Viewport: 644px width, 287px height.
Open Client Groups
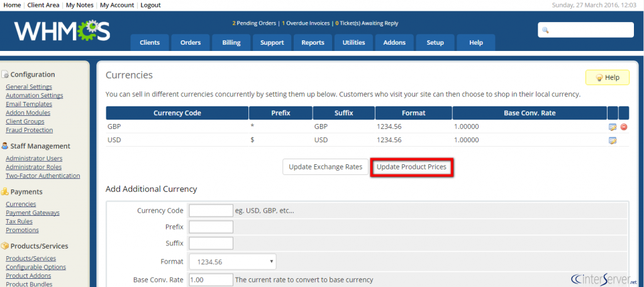click(25, 121)
